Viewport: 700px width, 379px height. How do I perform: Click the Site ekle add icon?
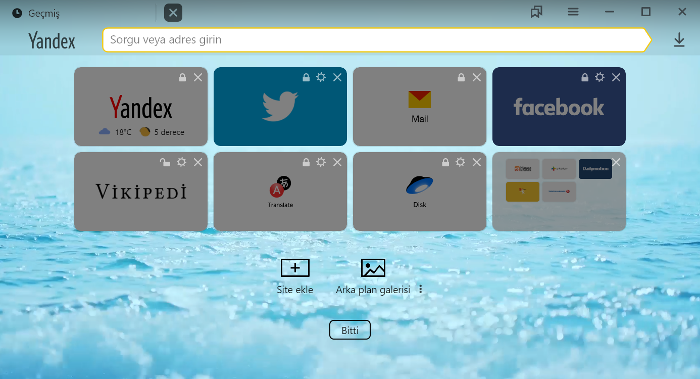[x=295, y=268]
